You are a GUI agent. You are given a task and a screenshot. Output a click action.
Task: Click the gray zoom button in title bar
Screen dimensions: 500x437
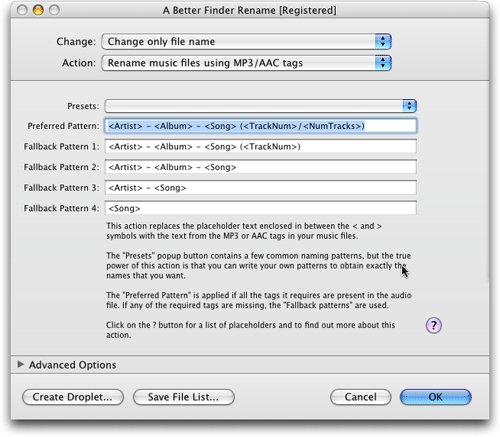54,10
